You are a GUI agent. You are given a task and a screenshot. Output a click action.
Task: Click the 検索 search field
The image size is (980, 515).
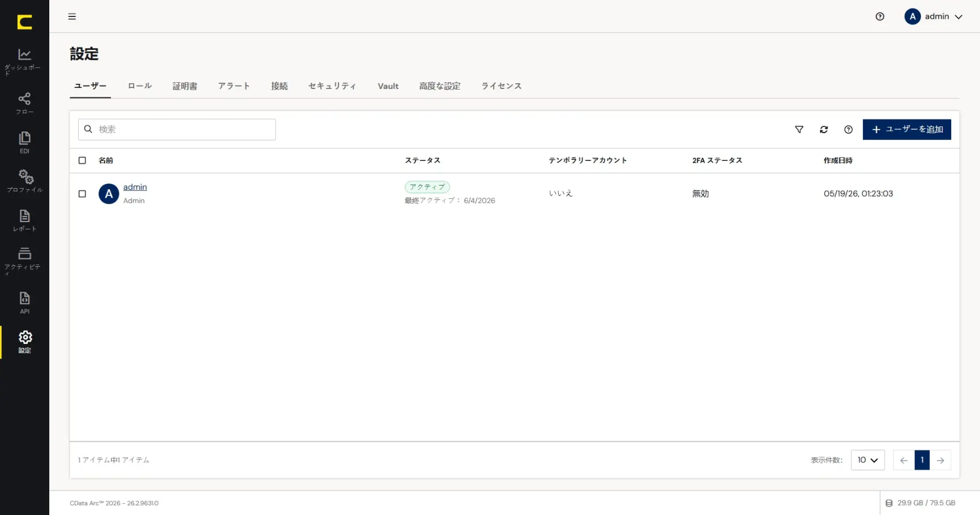pyautogui.click(x=177, y=129)
